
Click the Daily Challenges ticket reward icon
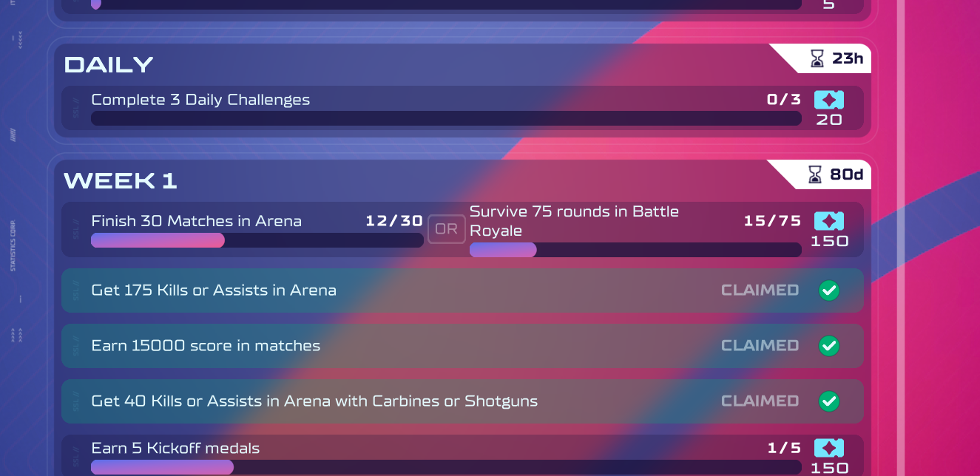click(828, 101)
